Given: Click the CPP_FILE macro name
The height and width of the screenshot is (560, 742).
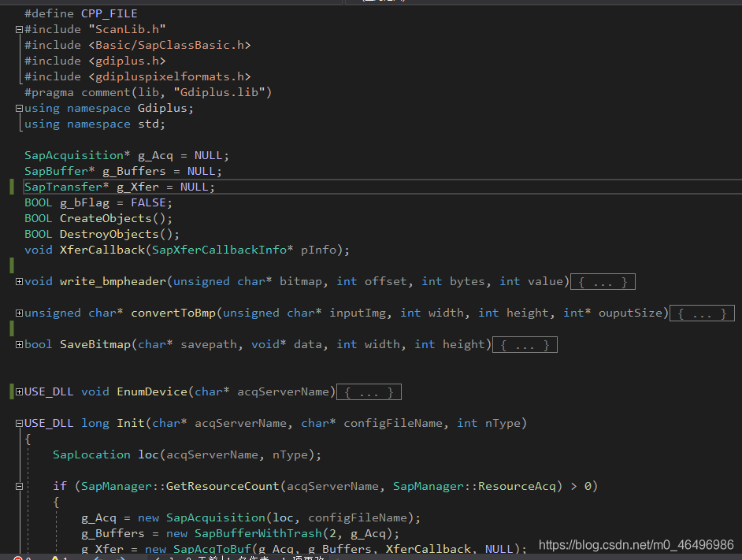Looking at the screenshot, I should click(x=109, y=13).
